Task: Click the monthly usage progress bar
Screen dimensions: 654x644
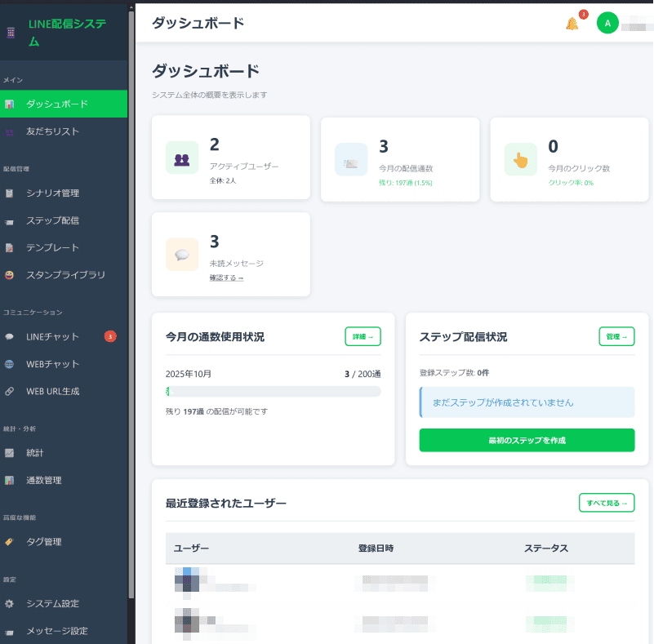Action: [273, 392]
